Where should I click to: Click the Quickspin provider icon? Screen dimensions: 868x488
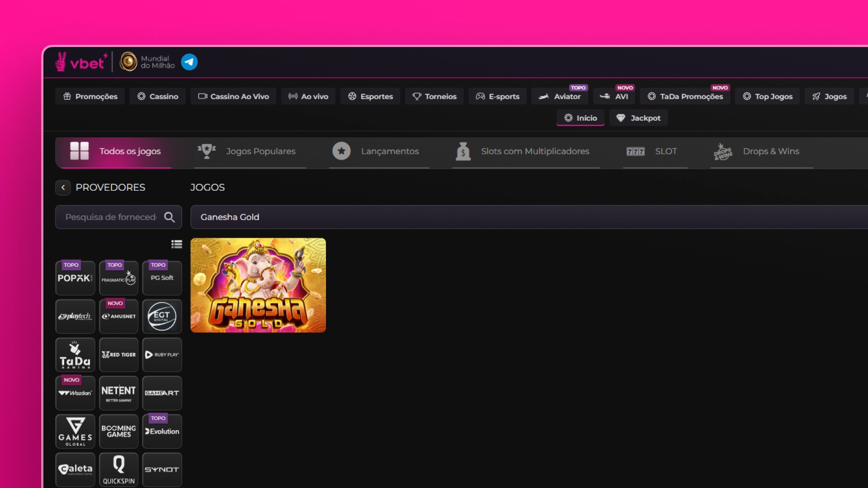tap(118, 470)
